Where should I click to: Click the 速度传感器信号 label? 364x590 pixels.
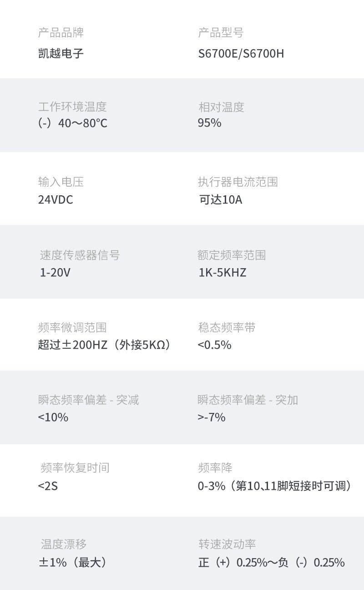coord(80,255)
